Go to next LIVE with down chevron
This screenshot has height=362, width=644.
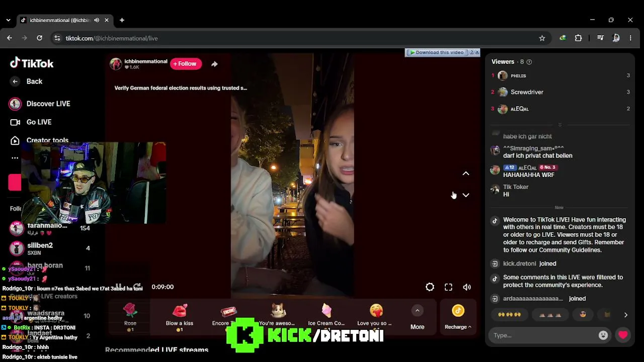pos(466,195)
